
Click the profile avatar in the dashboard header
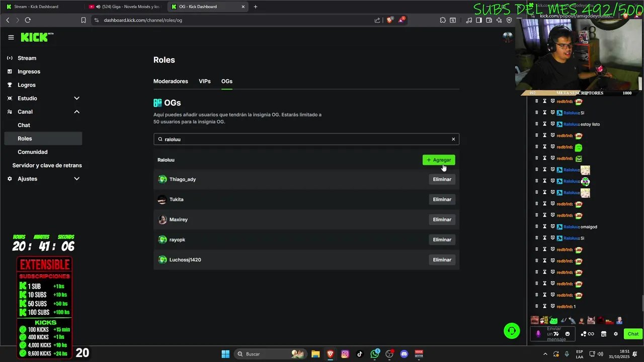coord(508,37)
